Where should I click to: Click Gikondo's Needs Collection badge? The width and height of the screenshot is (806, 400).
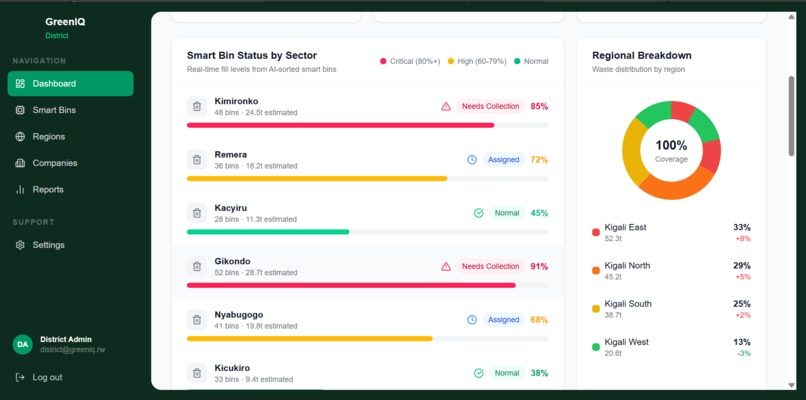tap(490, 266)
